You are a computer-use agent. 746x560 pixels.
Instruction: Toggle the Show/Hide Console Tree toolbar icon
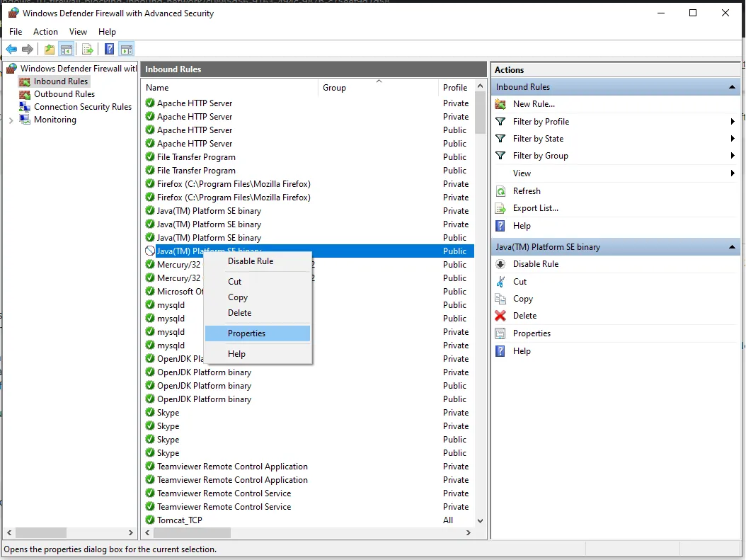coord(66,49)
